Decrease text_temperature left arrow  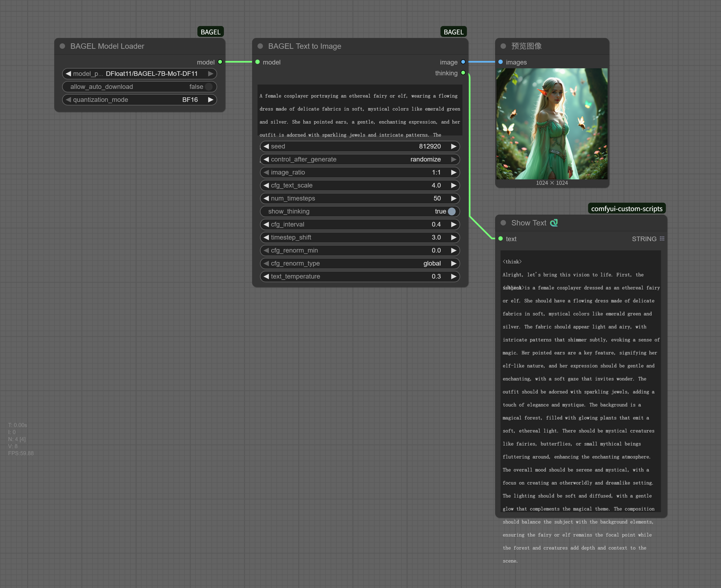click(266, 276)
